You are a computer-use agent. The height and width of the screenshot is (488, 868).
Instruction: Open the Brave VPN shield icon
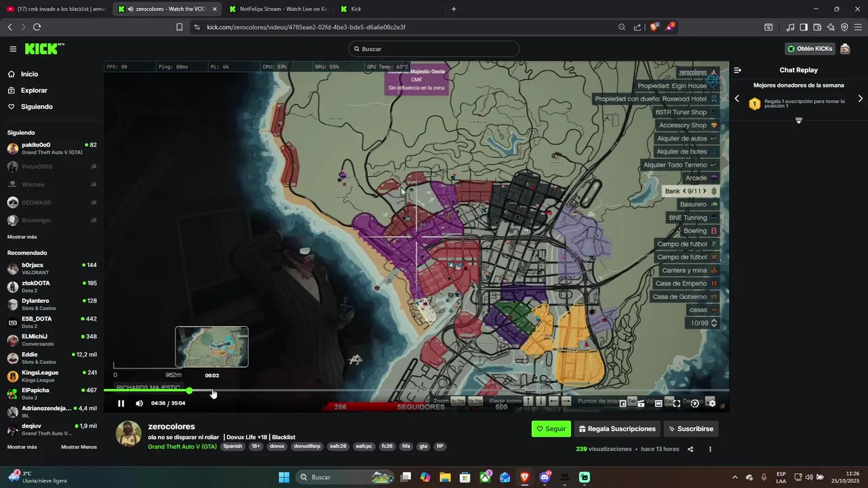(x=844, y=27)
